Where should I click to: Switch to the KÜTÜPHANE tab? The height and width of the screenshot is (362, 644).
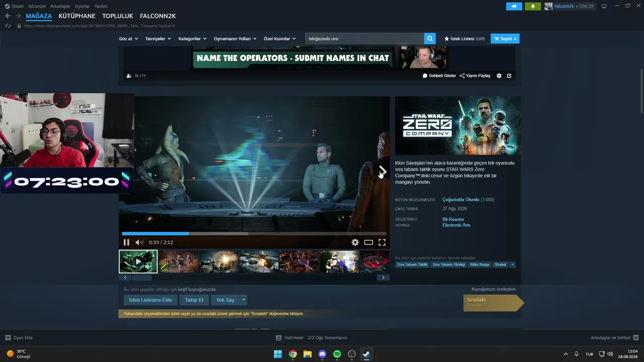[x=76, y=16]
